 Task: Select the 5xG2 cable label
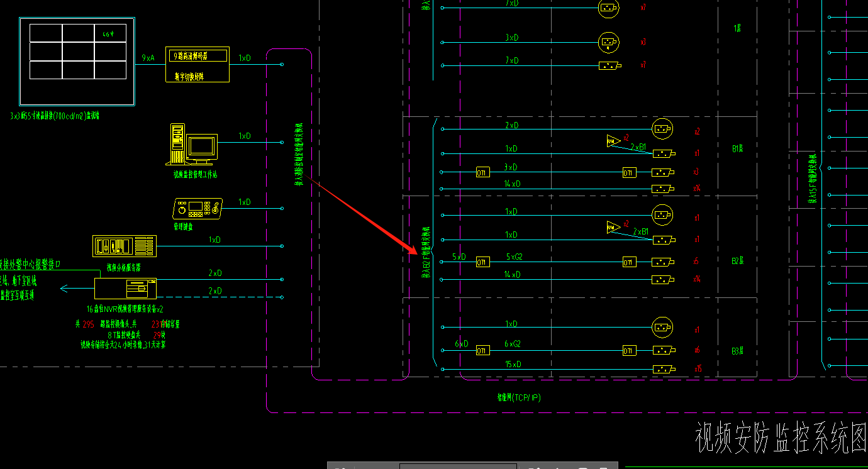click(513, 257)
